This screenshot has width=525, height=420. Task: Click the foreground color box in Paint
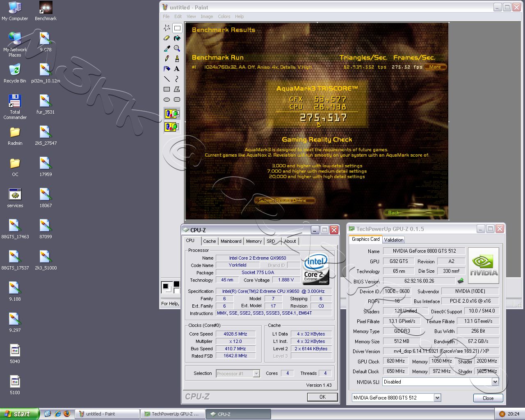coord(166,286)
